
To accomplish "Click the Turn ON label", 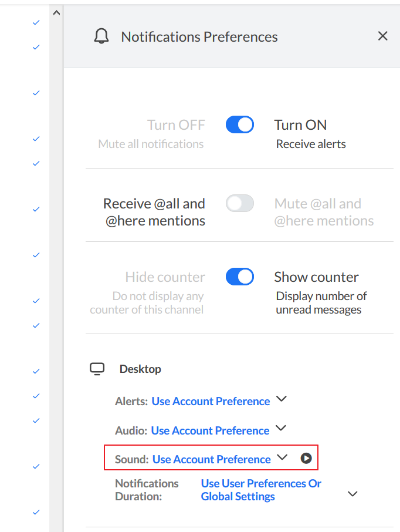I will click(300, 125).
